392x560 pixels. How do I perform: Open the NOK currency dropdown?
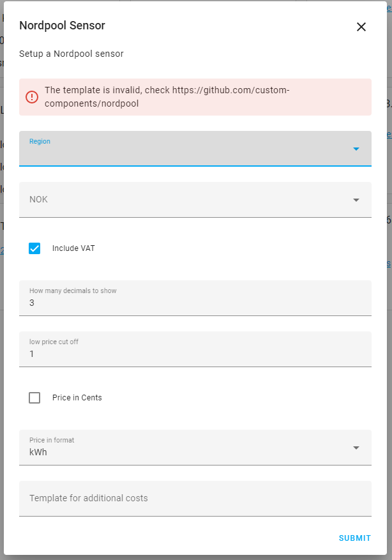click(x=192, y=199)
